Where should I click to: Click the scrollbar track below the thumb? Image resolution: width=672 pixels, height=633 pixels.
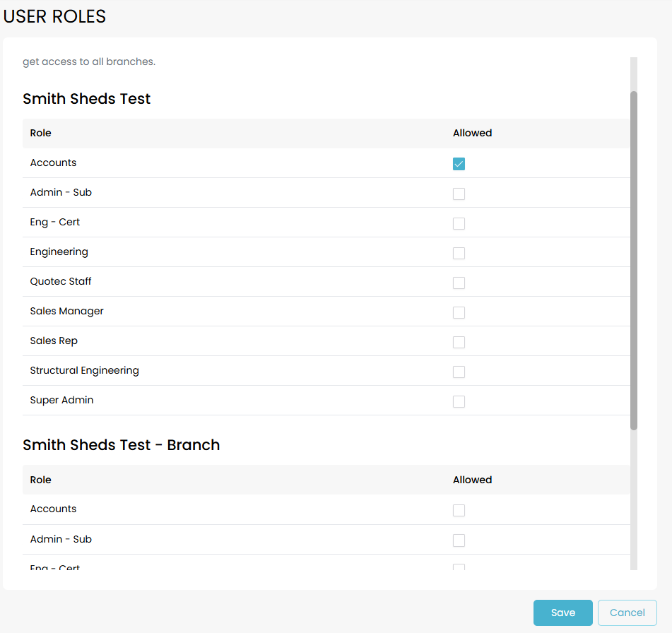tap(634, 502)
